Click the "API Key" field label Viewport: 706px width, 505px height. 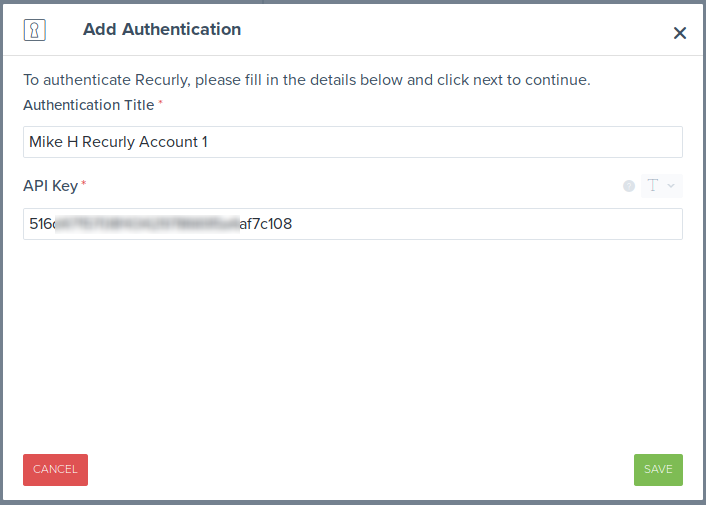[50, 186]
